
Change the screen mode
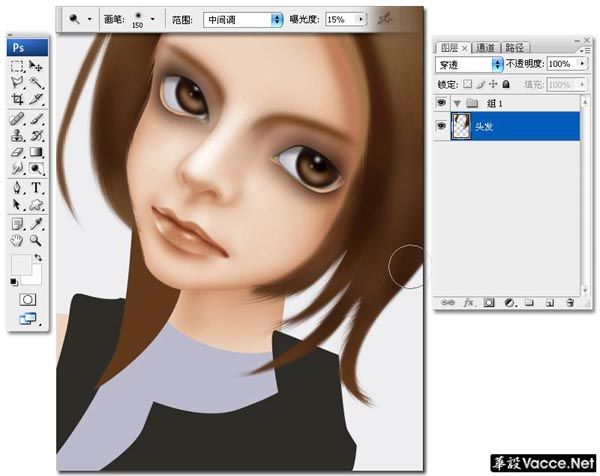(28, 318)
